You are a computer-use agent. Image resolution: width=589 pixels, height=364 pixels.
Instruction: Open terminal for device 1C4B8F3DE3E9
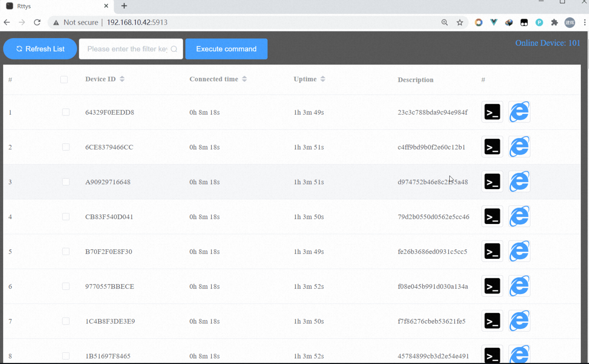492,321
